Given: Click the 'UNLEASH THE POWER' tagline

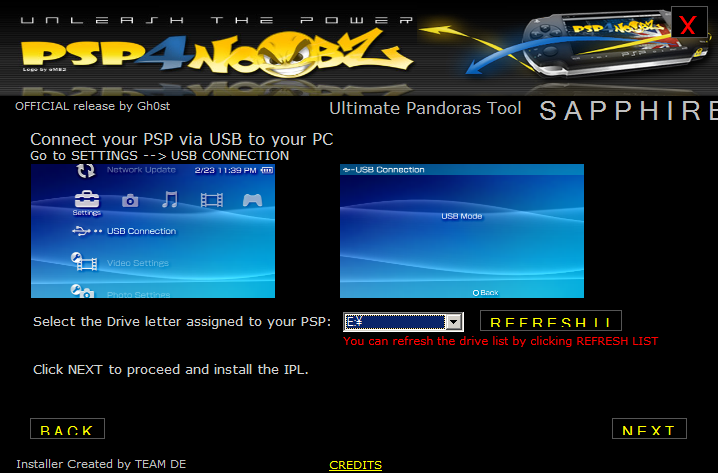Looking at the screenshot, I should coord(217,20).
